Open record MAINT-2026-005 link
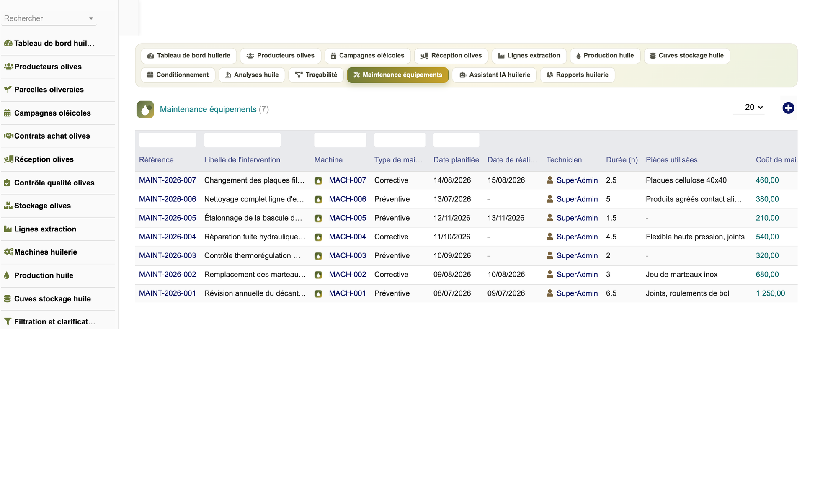Screen dimensions: 815x504 [168, 218]
